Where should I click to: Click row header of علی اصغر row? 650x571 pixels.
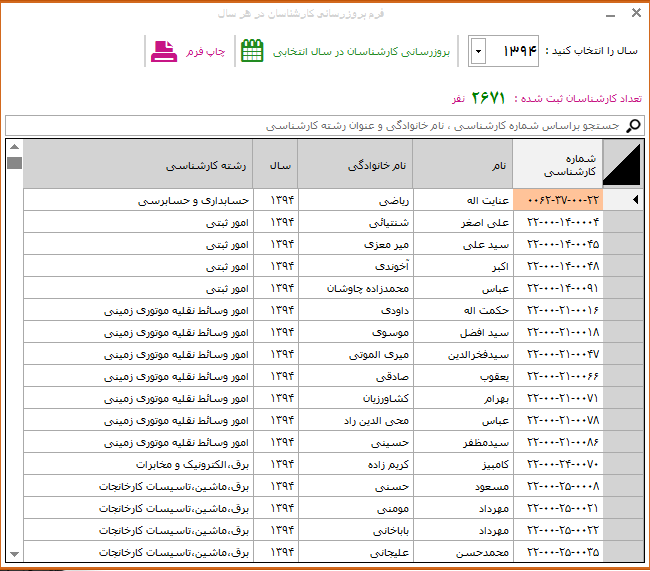(x=623, y=222)
